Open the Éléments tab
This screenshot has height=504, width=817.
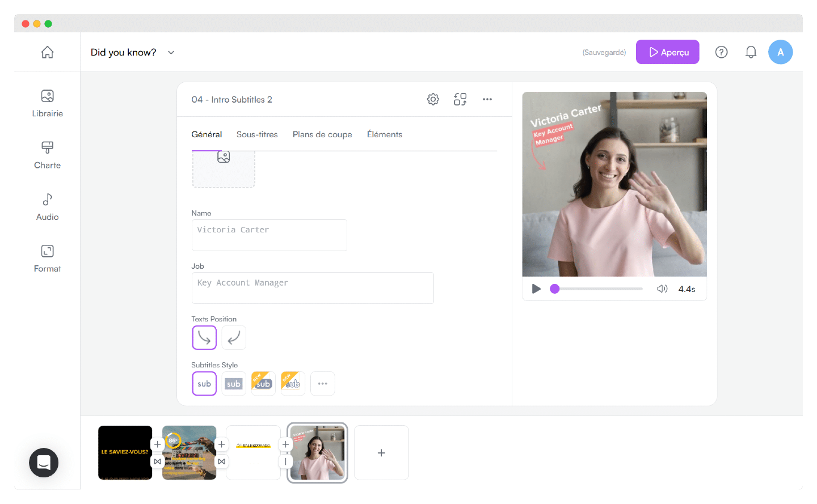coord(384,134)
